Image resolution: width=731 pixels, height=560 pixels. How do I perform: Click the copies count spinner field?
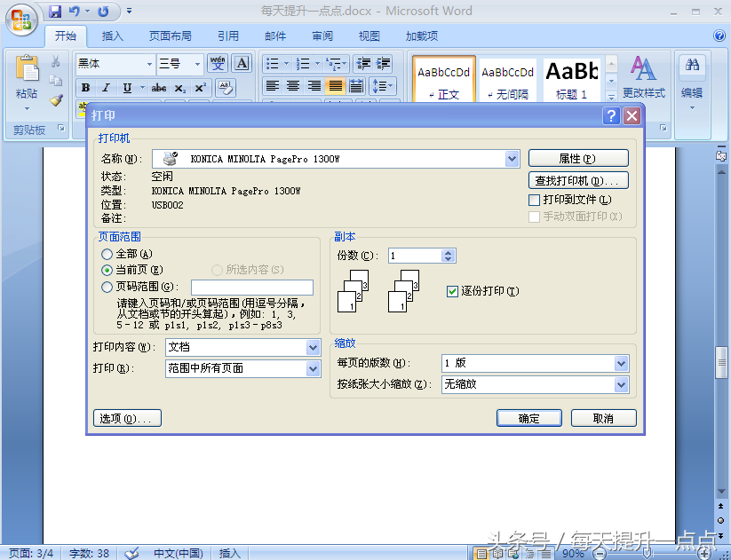point(422,256)
